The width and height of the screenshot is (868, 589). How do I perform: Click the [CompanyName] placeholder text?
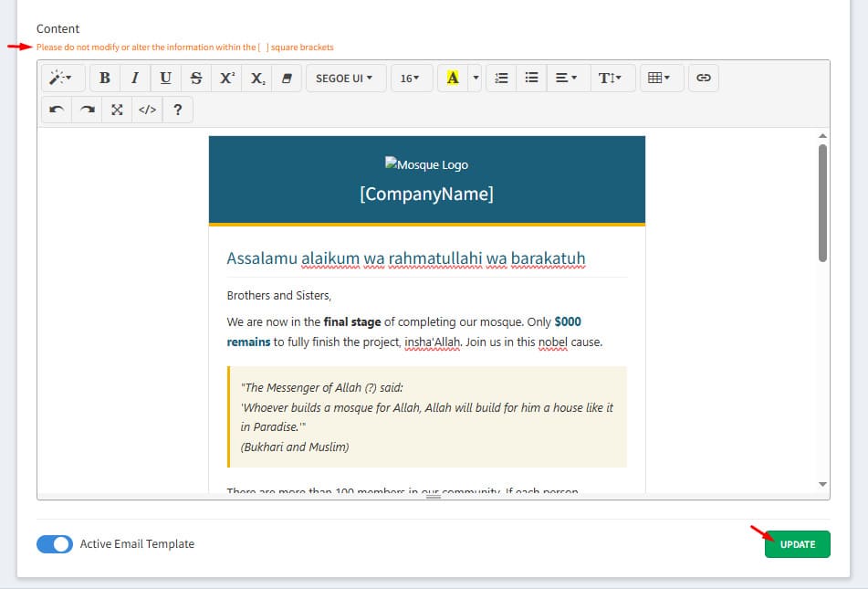pyautogui.click(x=426, y=194)
